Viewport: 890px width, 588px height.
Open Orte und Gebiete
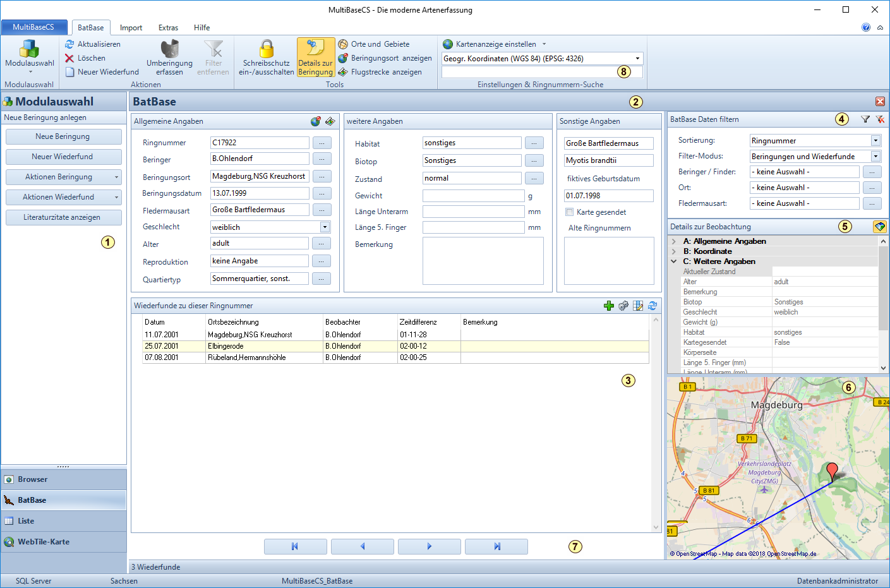(373, 44)
